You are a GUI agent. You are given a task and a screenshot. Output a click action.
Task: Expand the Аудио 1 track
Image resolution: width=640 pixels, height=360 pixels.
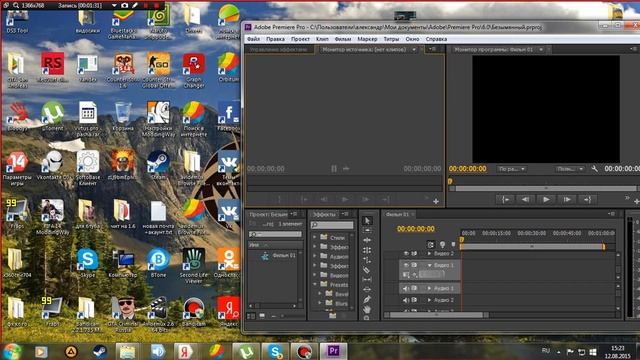click(429, 289)
